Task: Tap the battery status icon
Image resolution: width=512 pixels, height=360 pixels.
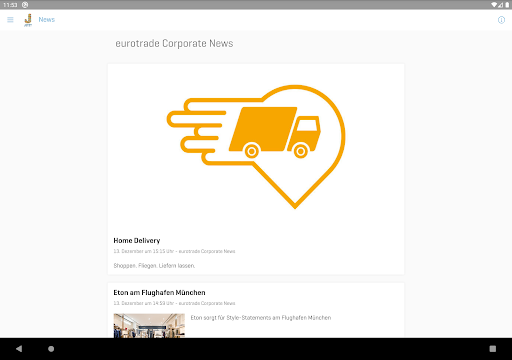Action: click(x=507, y=5)
